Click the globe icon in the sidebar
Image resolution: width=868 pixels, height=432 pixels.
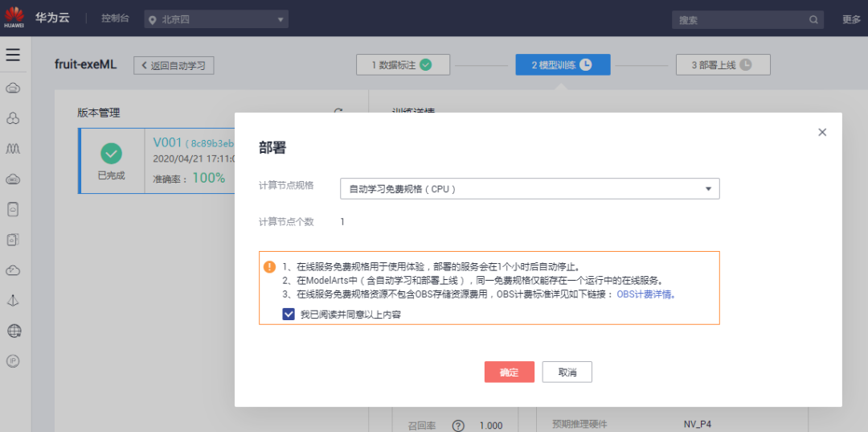(14, 331)
